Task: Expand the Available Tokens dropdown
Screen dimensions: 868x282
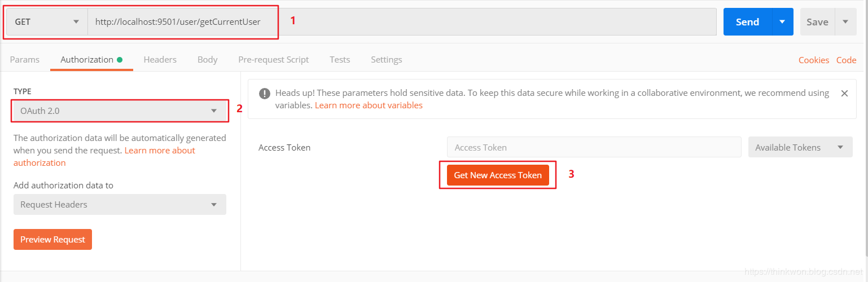Action: [x=800, y=148]
